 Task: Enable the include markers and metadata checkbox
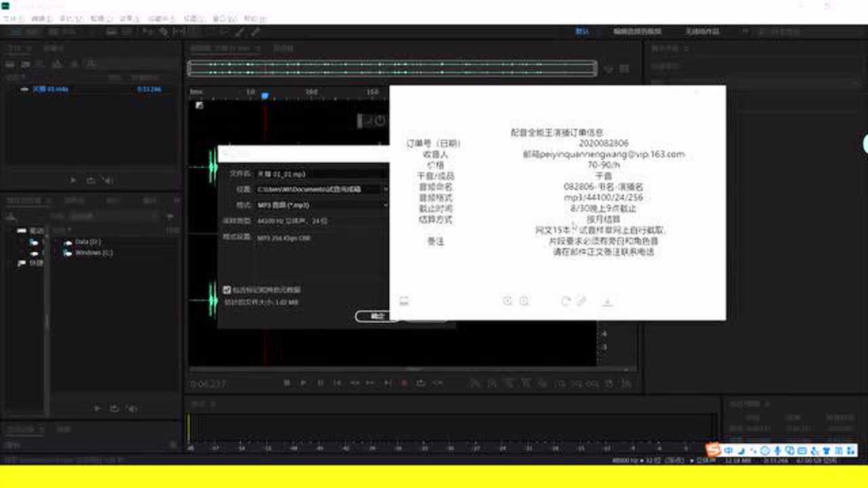pos(227,289)
